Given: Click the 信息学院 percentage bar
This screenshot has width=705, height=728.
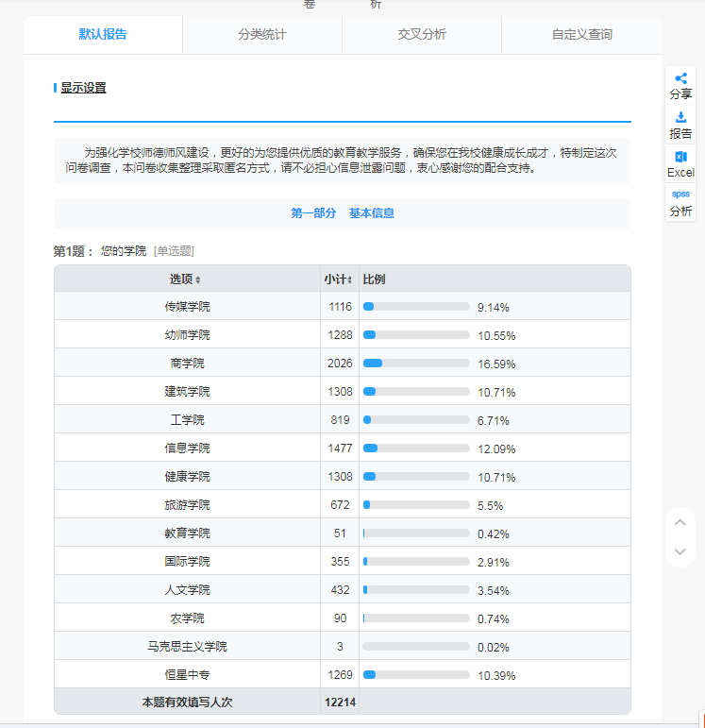Looking at the screenshot, I should tap(416, 449).
